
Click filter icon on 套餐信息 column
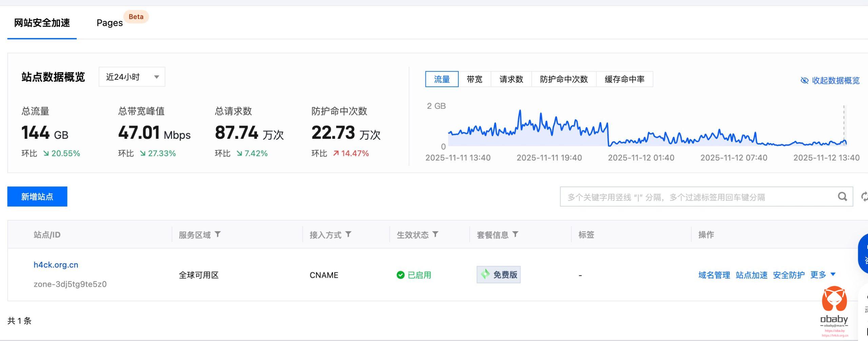tap(515, 234)
